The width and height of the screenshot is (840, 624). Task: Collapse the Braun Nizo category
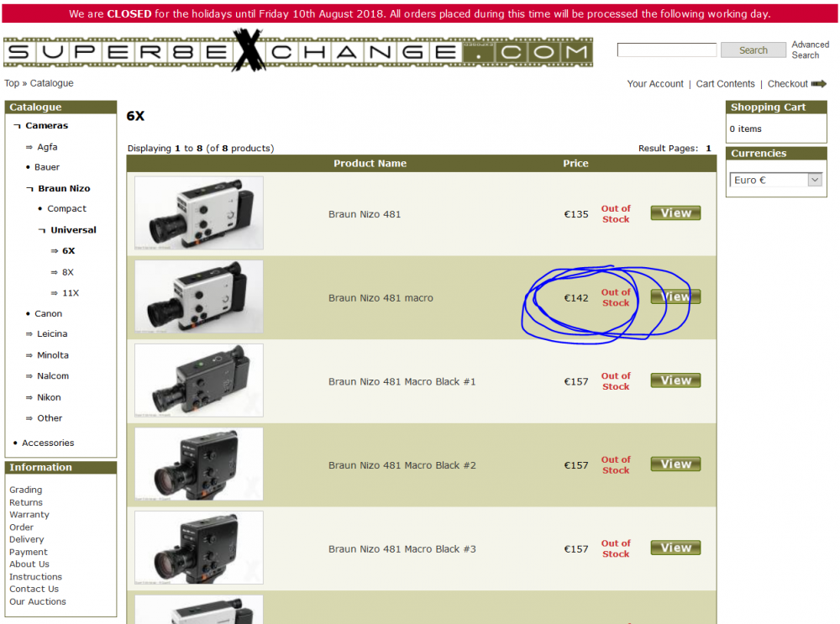pyautogui.click(x=63, y=188)
